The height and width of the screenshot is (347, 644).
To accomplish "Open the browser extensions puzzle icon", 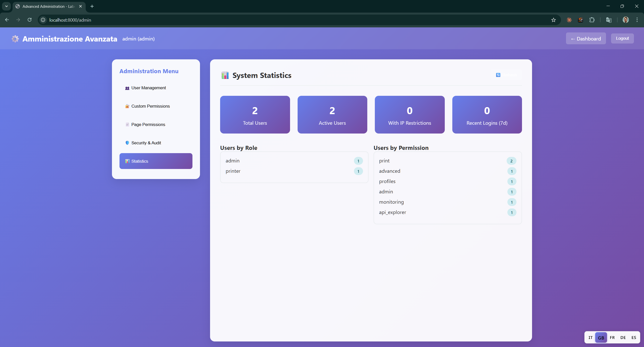I will (592, 20).
